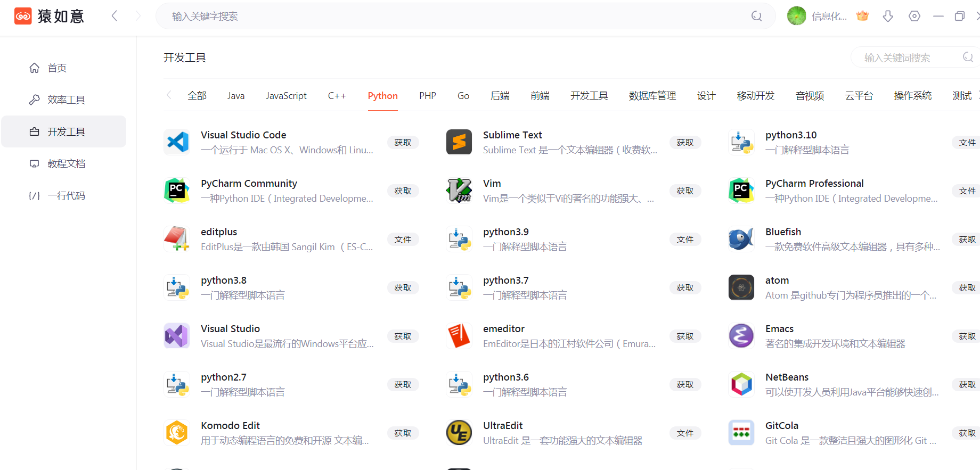This screenshot has height=470, width=980.
Task: Select the python3.7 installer icon
Action: [x=459, y=287]
